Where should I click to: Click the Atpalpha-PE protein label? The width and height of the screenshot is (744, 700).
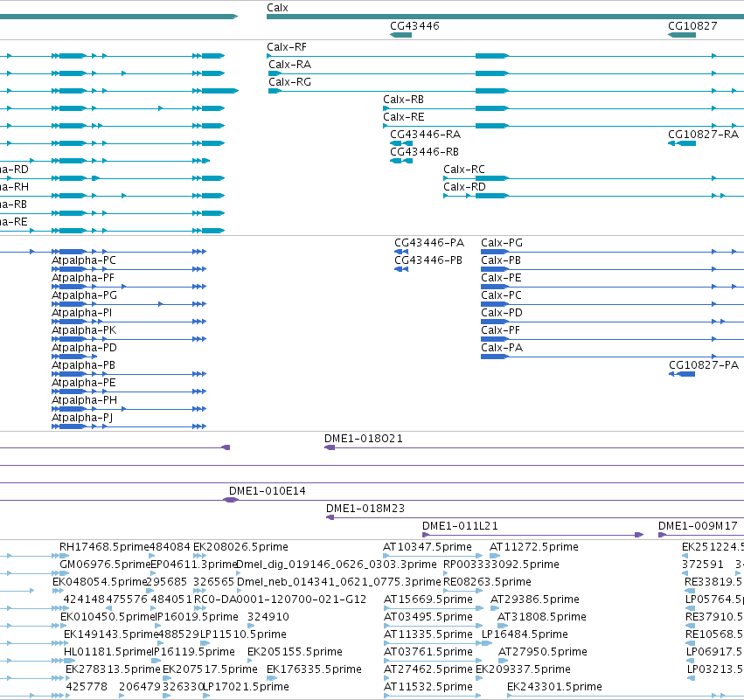pyautogui.click(x=84, y=383)
